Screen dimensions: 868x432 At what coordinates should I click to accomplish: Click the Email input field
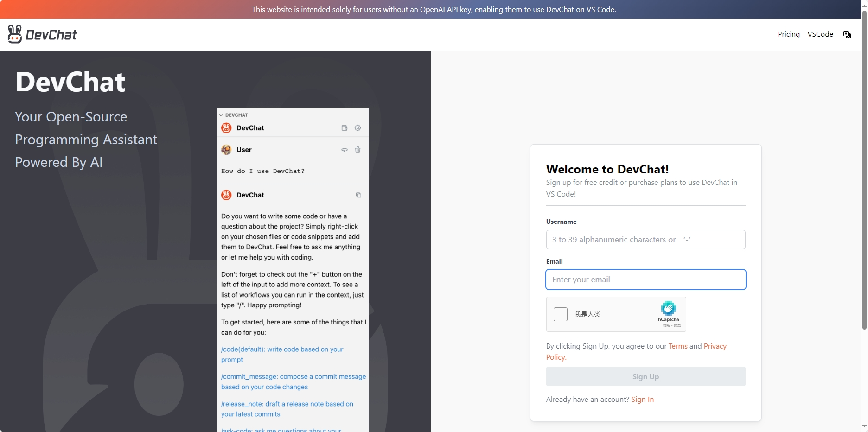(x=645, y=280)
